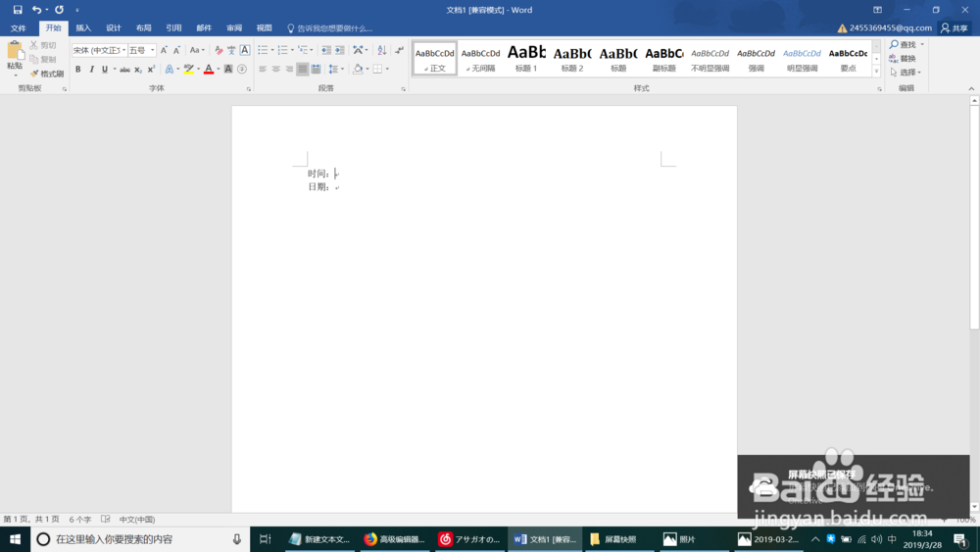Apply the red font color

[209, 69]
